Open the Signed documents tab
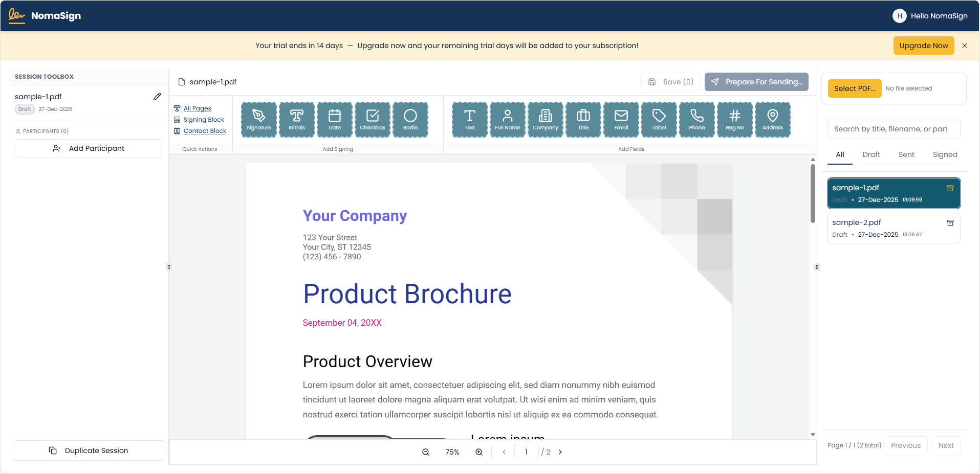 pos(945,154)
